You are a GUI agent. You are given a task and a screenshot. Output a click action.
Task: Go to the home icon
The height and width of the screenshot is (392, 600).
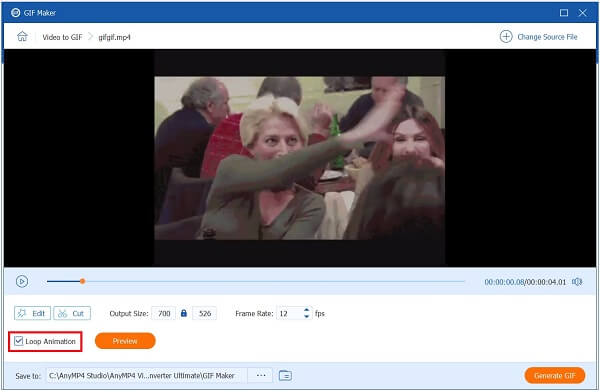(x=22, y=36)
